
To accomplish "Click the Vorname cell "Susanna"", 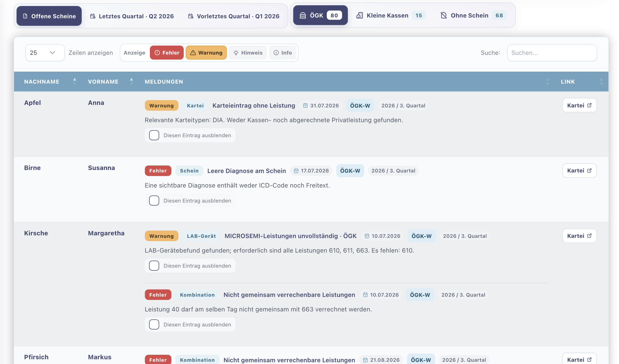I will pos(101,168).
